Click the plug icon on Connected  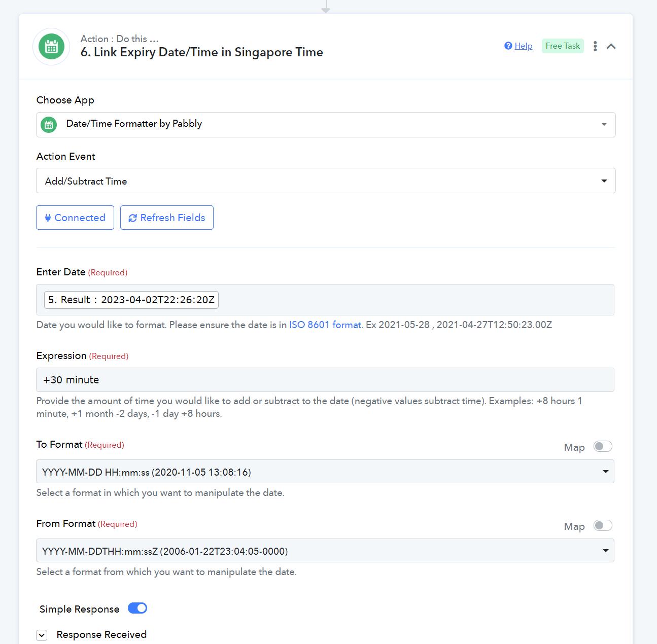(x=48, y=218)
